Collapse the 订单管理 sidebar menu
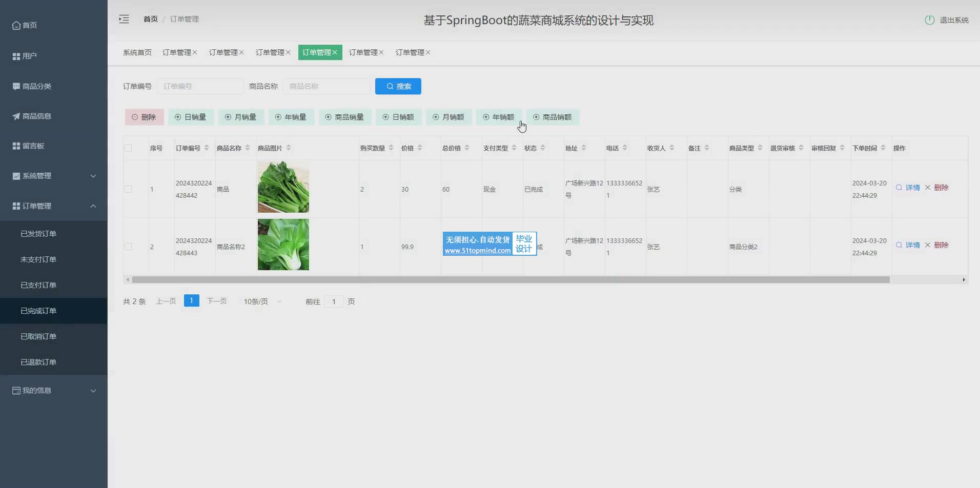This screenshot has height=488, width=980. (54, 206)
